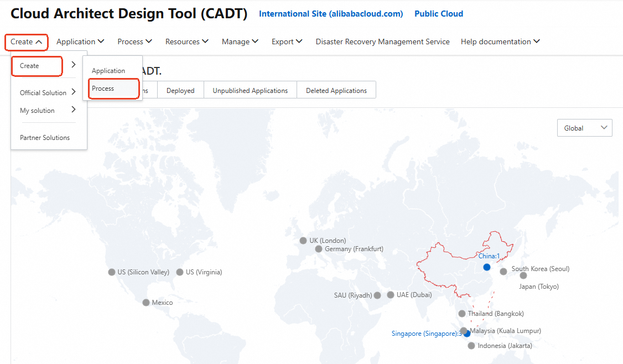
Task: Select the UAE (Dubai) map dot
Action: [391, 294]
